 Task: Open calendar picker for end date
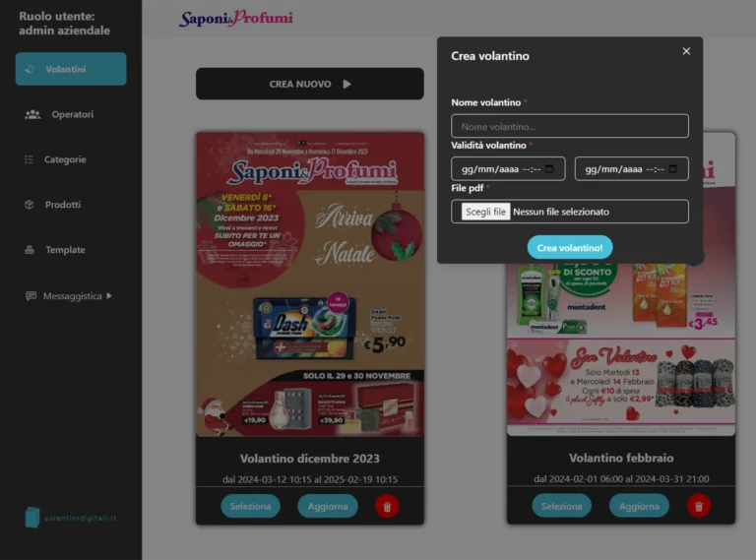point(673,168)
